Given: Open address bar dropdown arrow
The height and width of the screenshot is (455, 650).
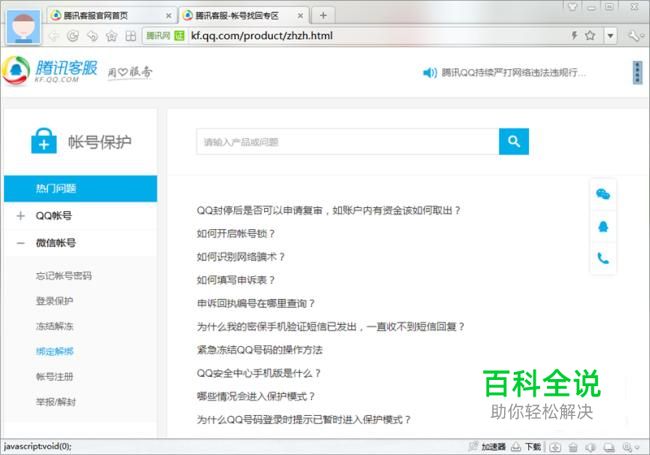Looking at the screenshot, I should 610,36.
